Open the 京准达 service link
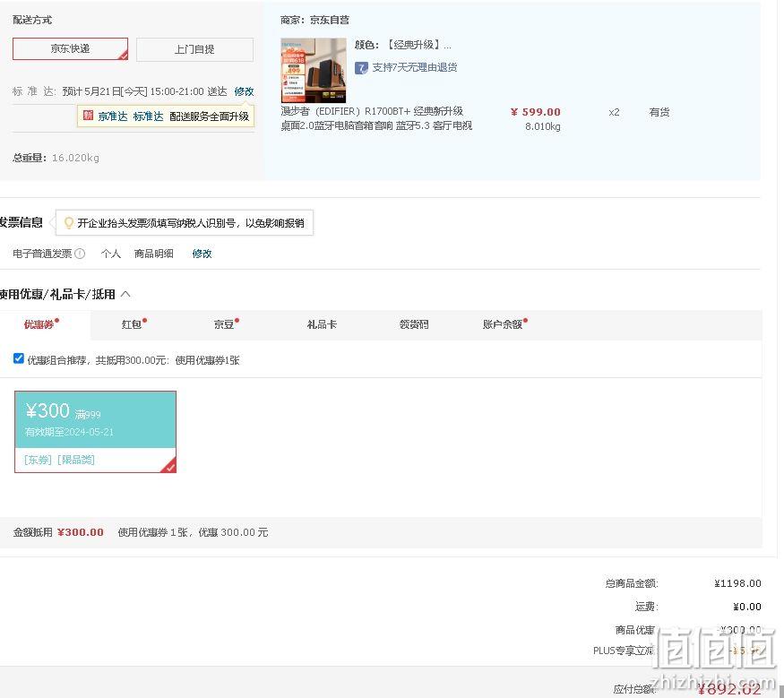 pos(113,116)
